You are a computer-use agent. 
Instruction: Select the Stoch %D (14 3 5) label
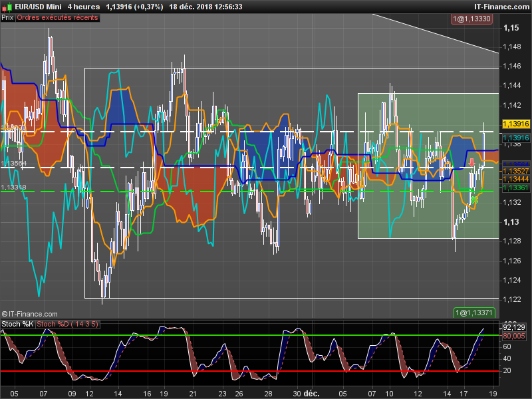tap(68, 325)
